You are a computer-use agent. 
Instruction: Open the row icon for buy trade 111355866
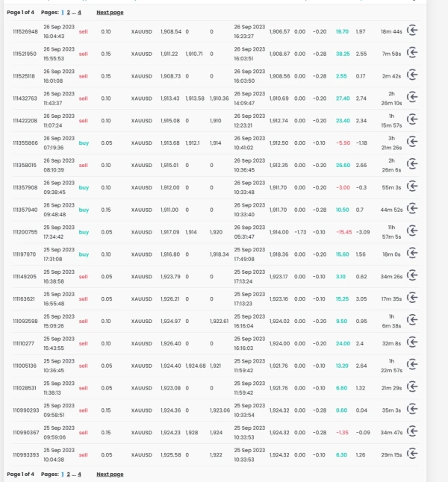[x=411, y=143]
